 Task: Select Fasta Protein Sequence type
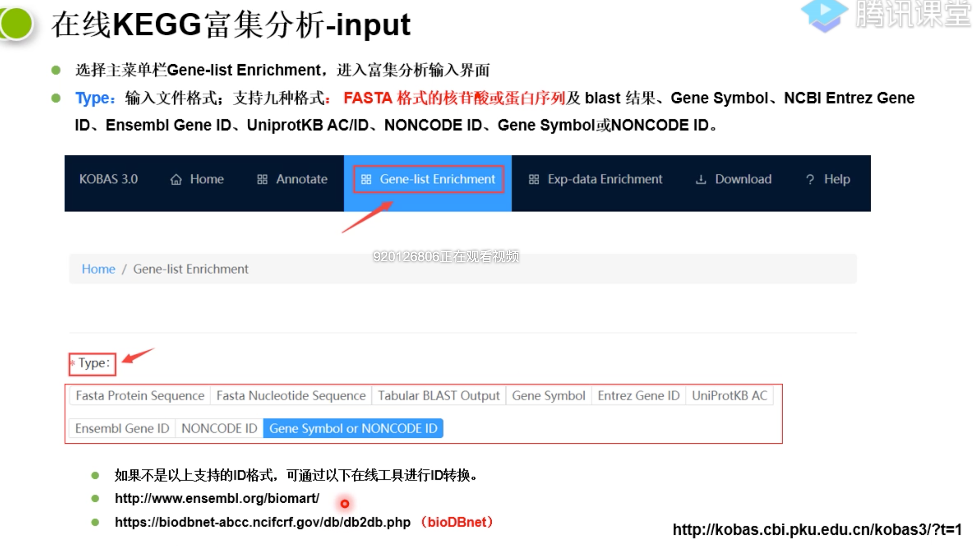(140, 396)
